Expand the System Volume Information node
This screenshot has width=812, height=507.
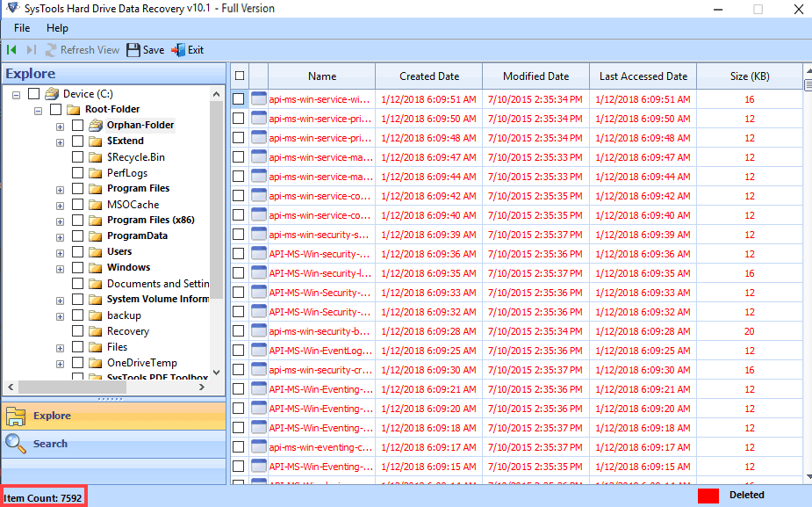60,301
